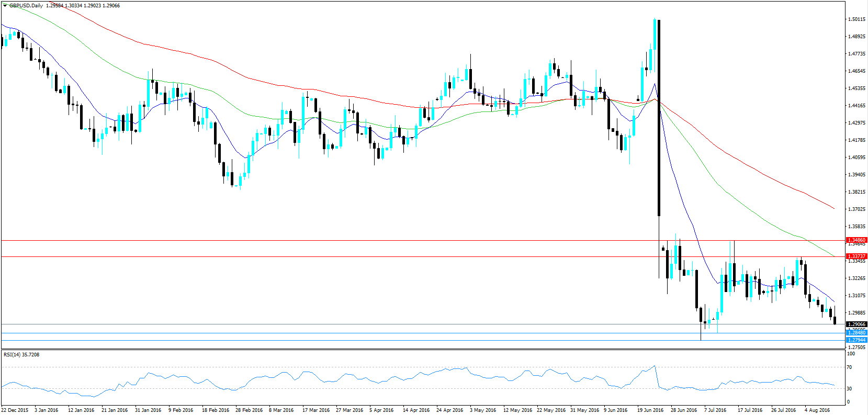Click the red 1.33737 price tag

tap(856, 256)
